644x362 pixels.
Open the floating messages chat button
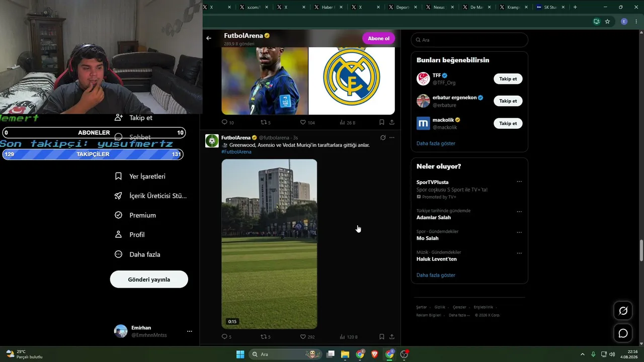point(623,333)
